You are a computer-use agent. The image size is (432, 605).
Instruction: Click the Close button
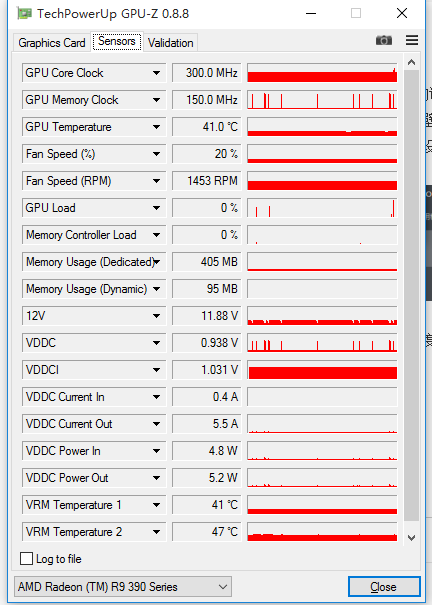point(384,586)
